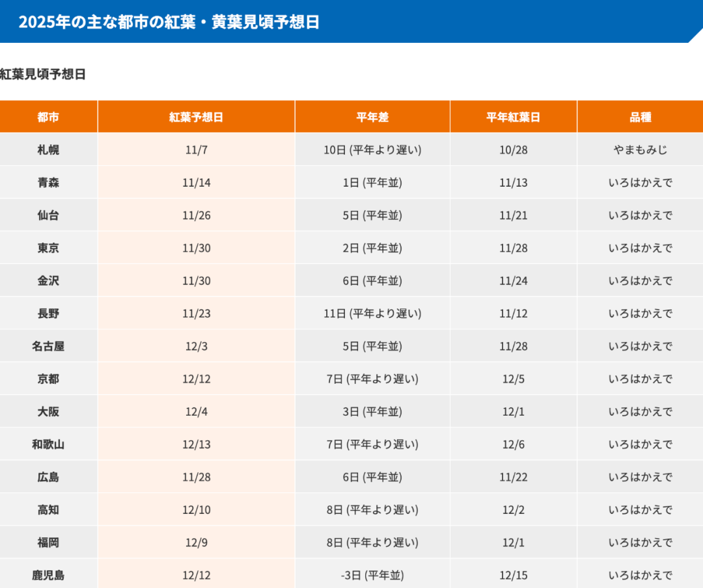Screen dimensions: 703x588
Task: Click the normal date "11/28" in the 東京 row
Action: (x=514, y=248)
